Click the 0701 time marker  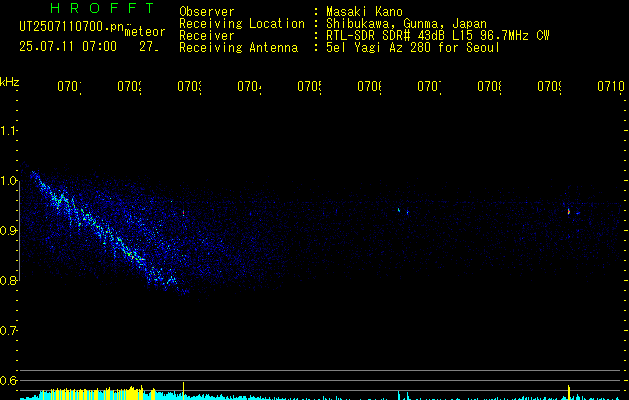tap(69, 86)
